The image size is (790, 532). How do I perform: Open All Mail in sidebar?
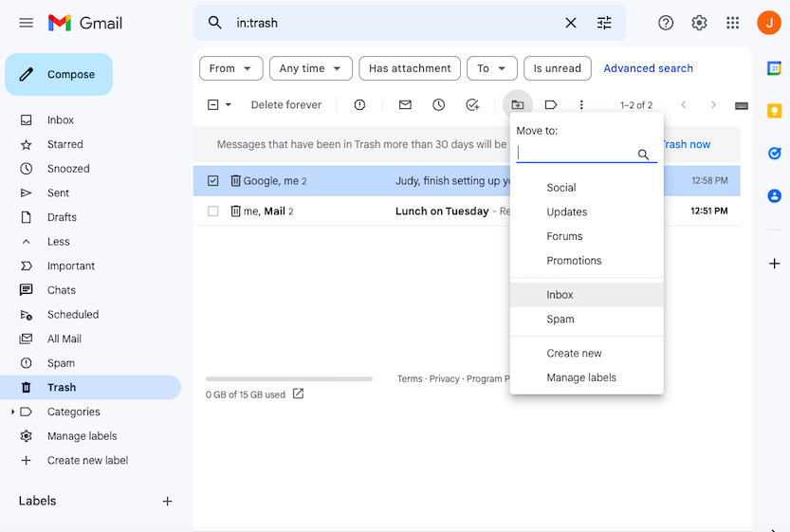[x=64, y=339]
